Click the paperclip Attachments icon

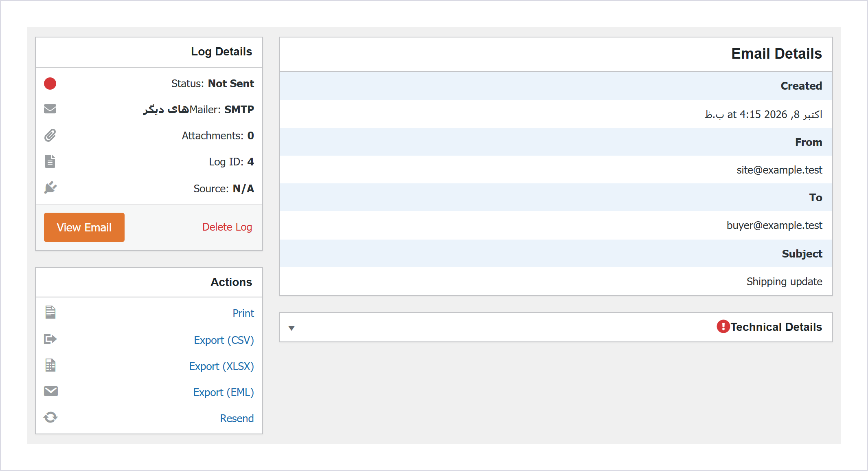coord(50,135)
